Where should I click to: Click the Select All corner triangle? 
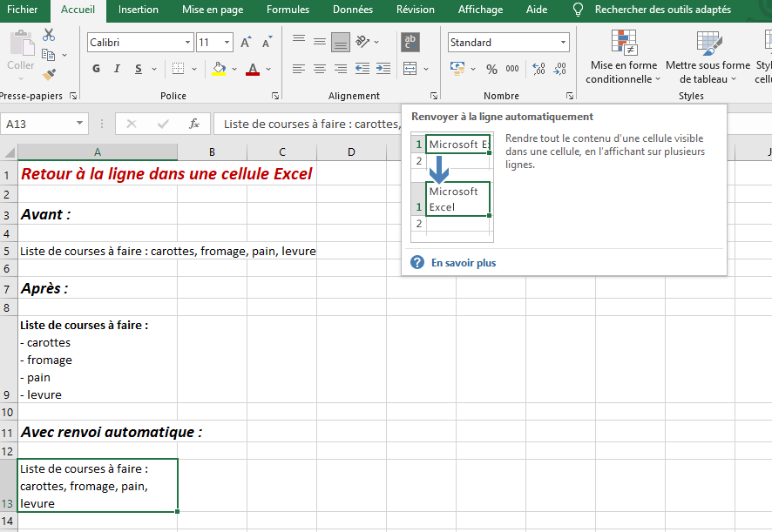(9, 152)
